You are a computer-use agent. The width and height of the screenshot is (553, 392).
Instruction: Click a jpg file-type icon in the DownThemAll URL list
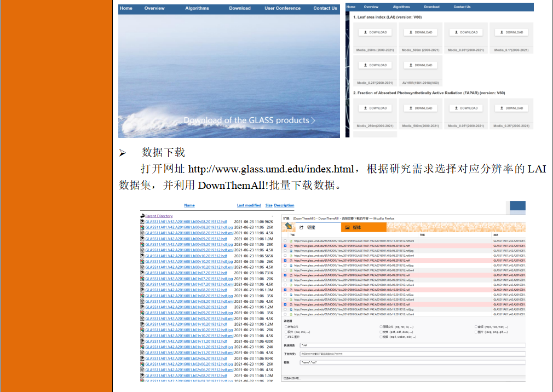coord(291,251)
